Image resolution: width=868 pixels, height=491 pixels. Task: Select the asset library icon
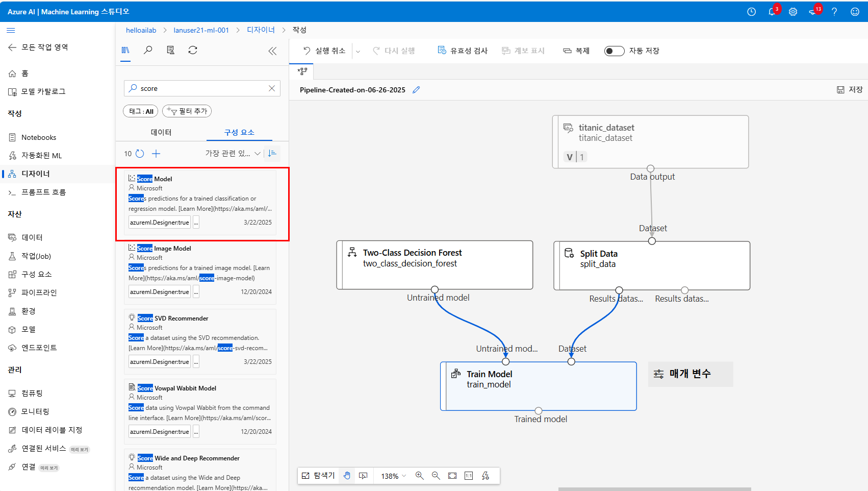[x=125, y=50]
